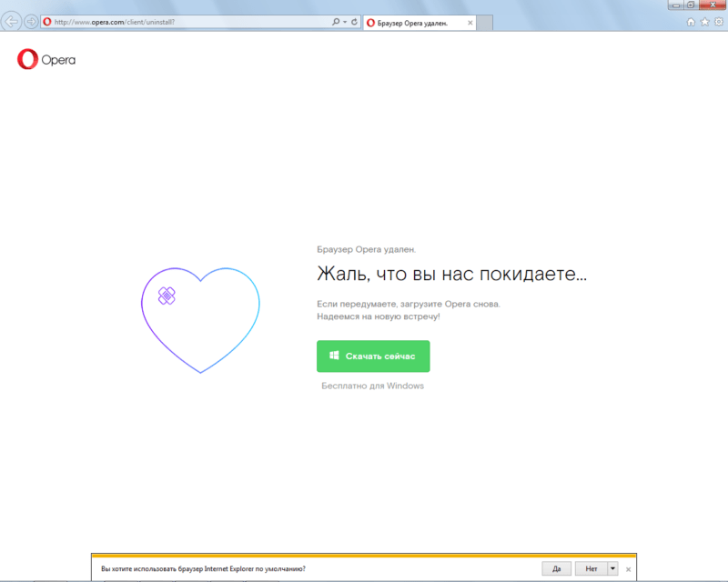Click the 'Бесплатно для Windows' caption
Image resolution: width=728 pixels, height=582 pixels.
[373, 386]
